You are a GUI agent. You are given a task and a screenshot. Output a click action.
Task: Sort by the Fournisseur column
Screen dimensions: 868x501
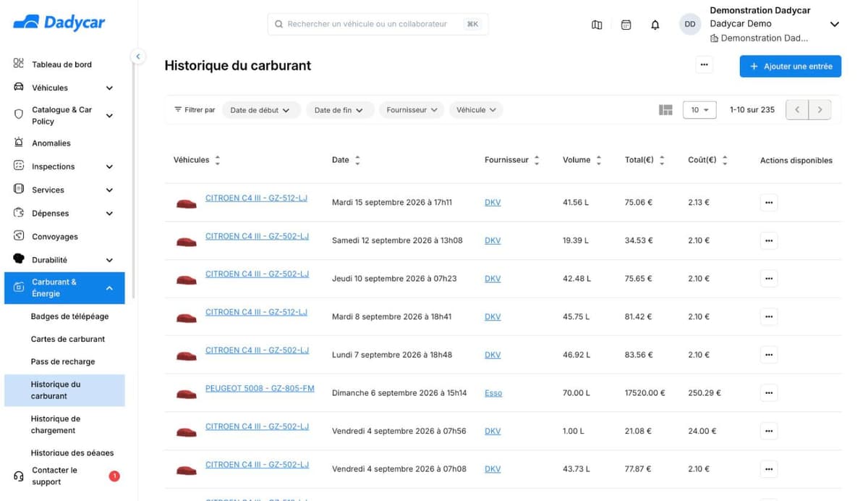click(x=537, y=161)
